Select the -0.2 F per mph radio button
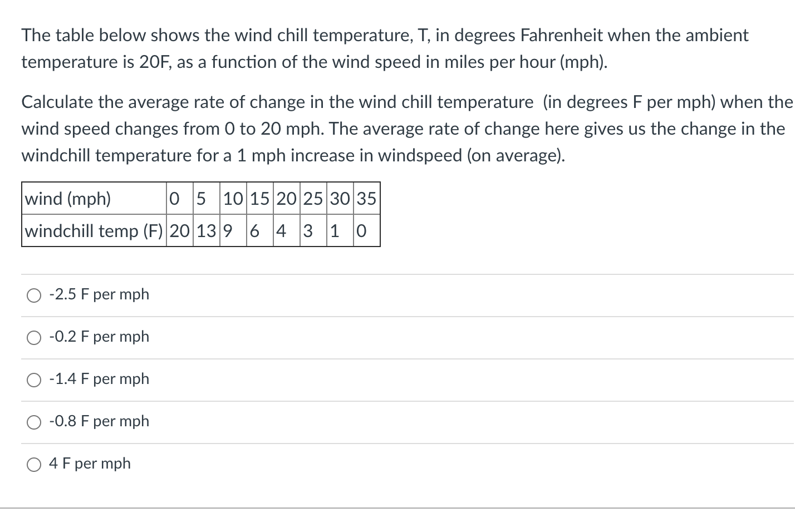Screen dimensions: 795x532 pos(33,337)
